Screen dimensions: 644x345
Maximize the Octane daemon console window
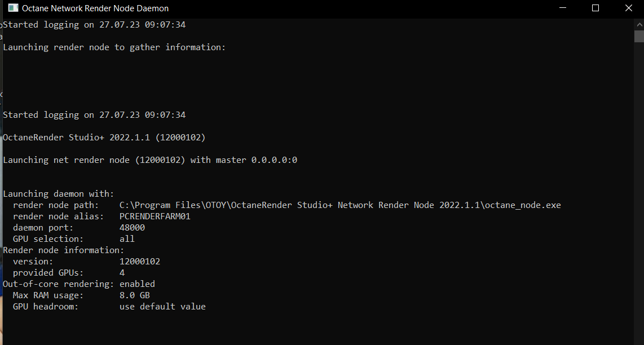click(x=596, y=8)
